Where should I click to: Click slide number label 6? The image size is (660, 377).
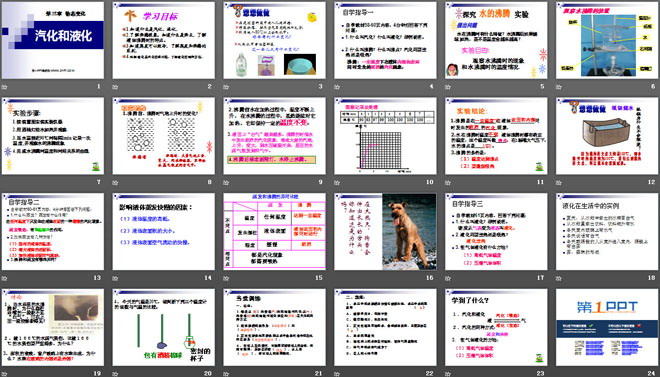click(x=653, y=87)
